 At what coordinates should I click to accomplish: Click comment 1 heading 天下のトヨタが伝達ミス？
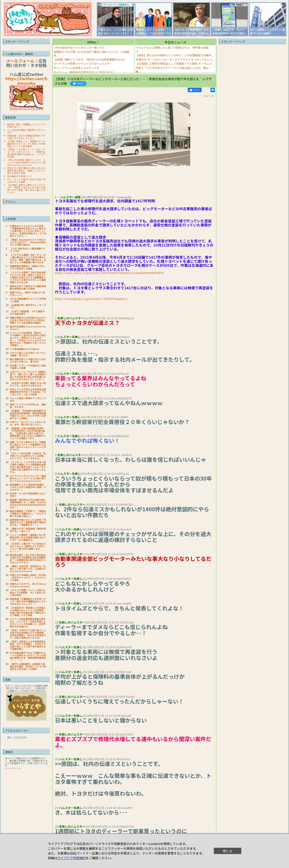pyautogui.click(x=87, y=323)
